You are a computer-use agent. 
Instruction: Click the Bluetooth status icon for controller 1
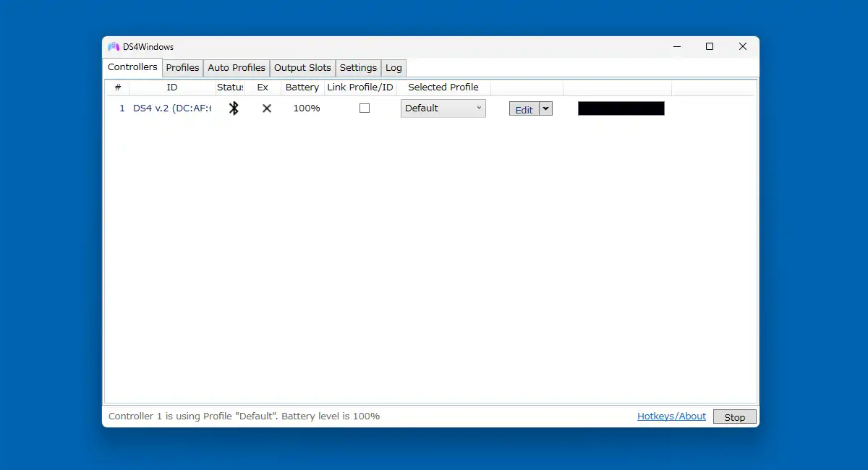(234, 108)
